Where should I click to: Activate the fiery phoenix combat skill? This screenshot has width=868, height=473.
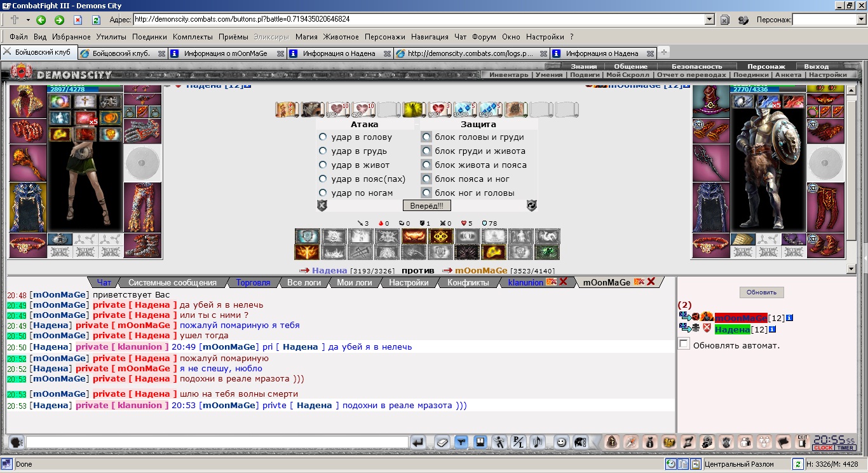tap(308, 252)
